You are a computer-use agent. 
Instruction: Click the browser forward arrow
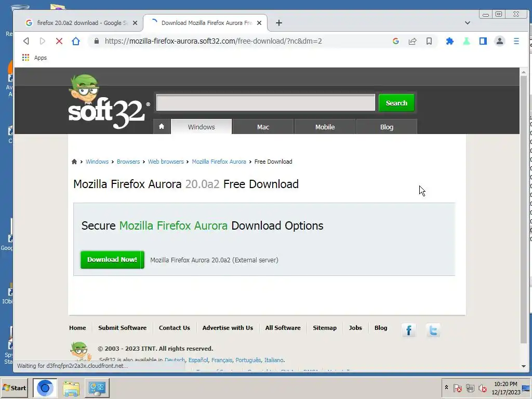43,41
